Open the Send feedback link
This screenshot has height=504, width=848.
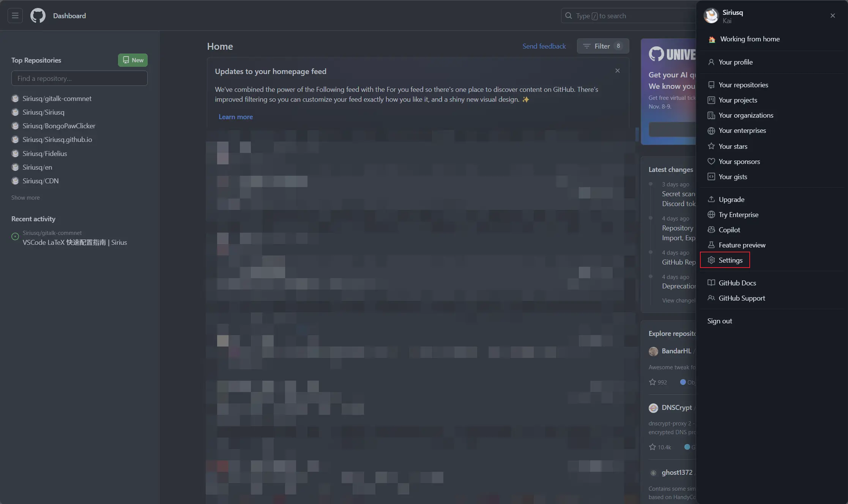[544, 46]
